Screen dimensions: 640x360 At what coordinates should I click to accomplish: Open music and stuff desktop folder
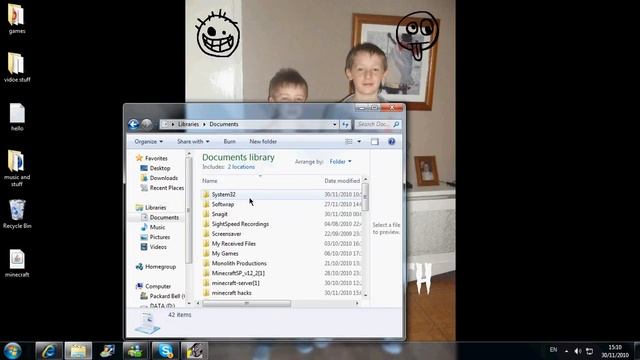point(17,169)
